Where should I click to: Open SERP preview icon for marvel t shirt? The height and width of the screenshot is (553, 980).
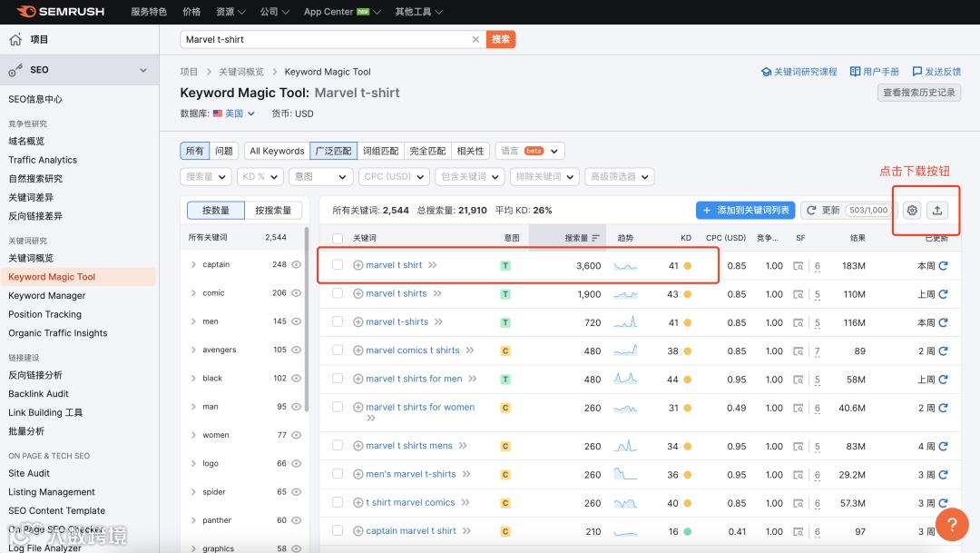[x=798, y=265]
